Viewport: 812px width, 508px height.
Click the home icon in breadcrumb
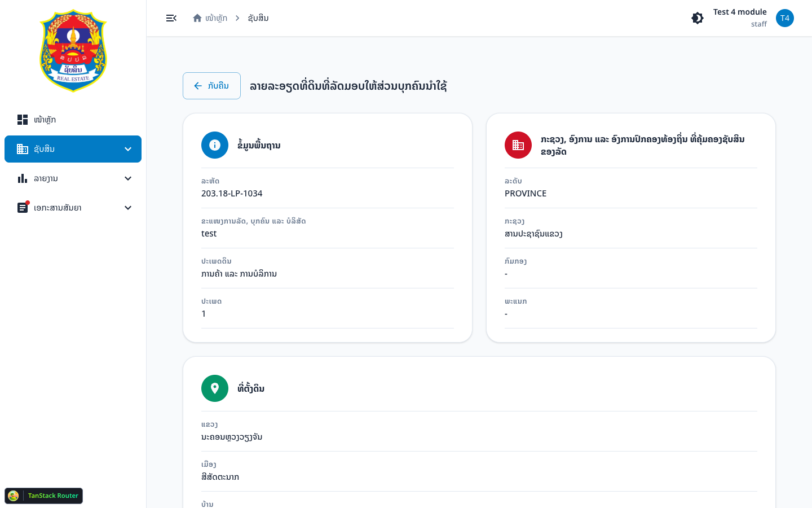coord(197,18)
